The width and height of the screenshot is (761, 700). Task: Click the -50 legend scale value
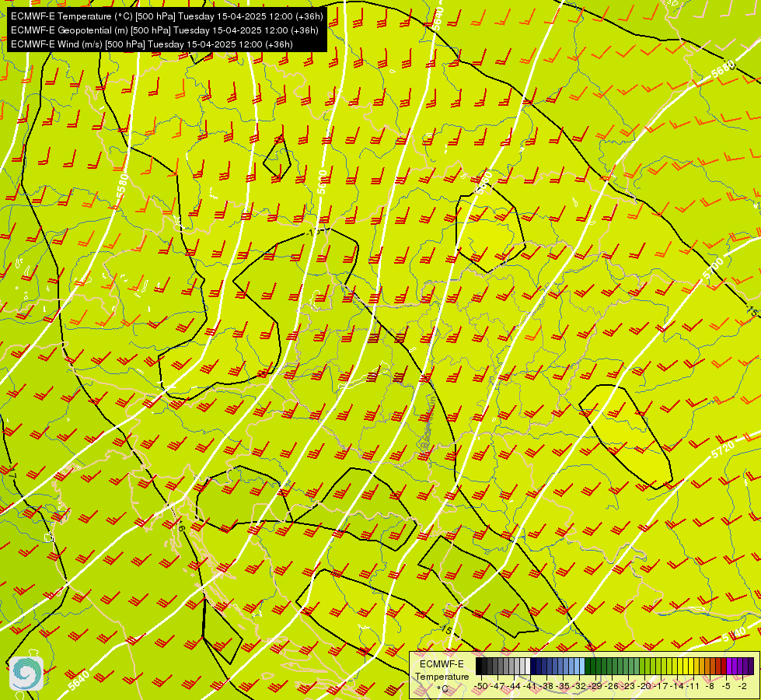[481, 686]
